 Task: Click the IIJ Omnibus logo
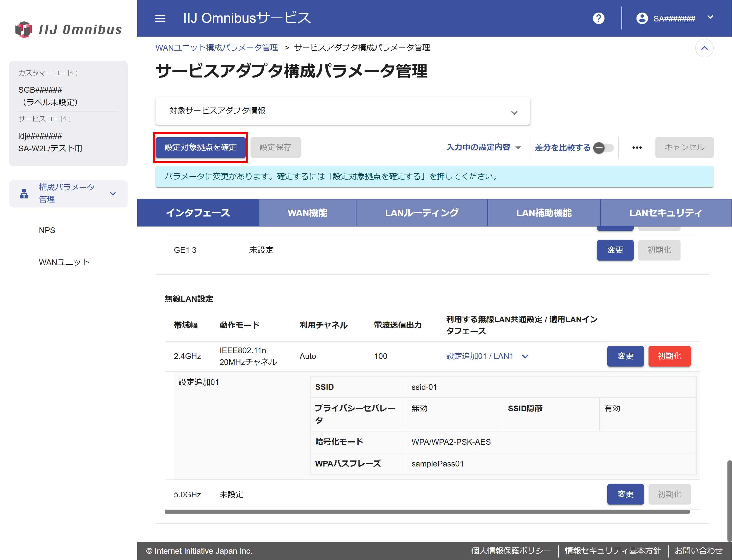tap(68, 29)
